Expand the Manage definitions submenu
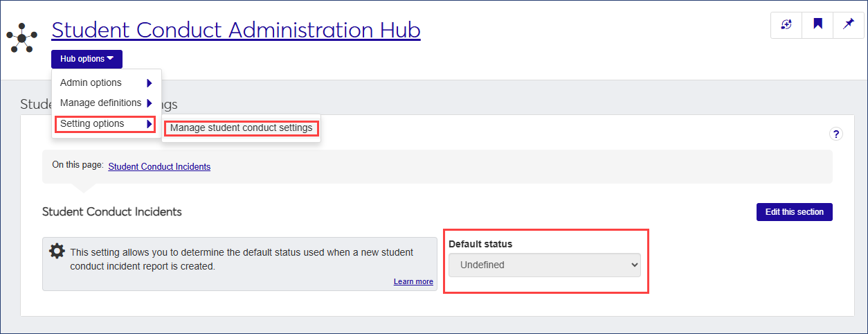 [x=107, y=103]
